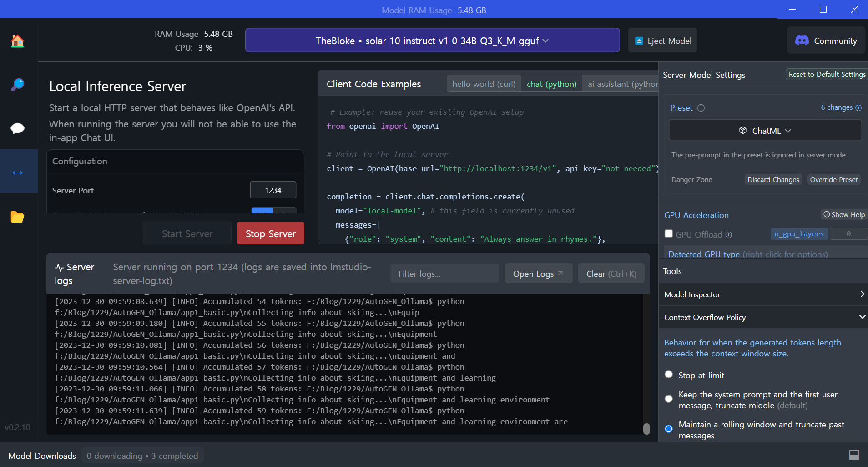Open the ChatML preset dropdown
This screenshot has height=467, width=868.
click(x=765, y=131)
